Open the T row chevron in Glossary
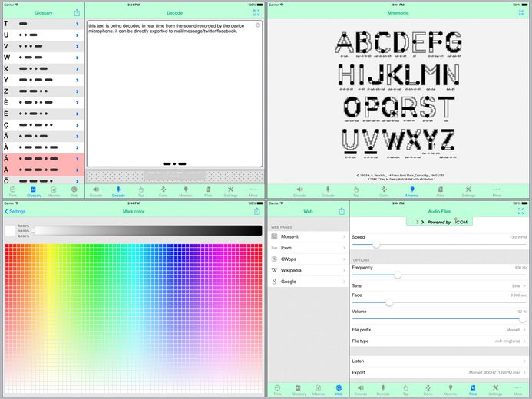Screen dimensions: 532x399 pos(78,24)
